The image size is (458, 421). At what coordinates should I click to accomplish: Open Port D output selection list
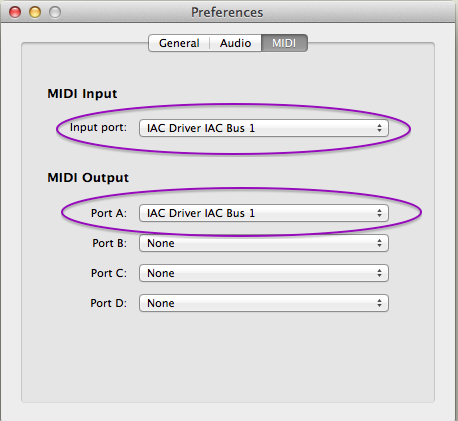click(x=264, y=303)
